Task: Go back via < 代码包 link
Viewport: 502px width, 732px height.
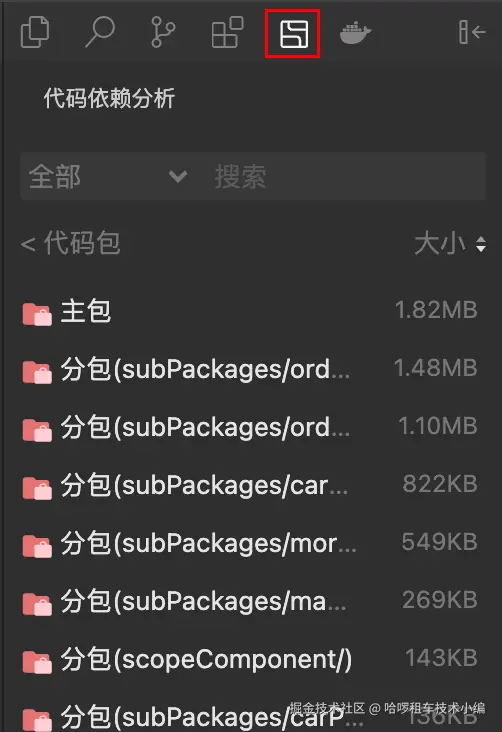Action: pyautogui.click(x=71, y=244)
